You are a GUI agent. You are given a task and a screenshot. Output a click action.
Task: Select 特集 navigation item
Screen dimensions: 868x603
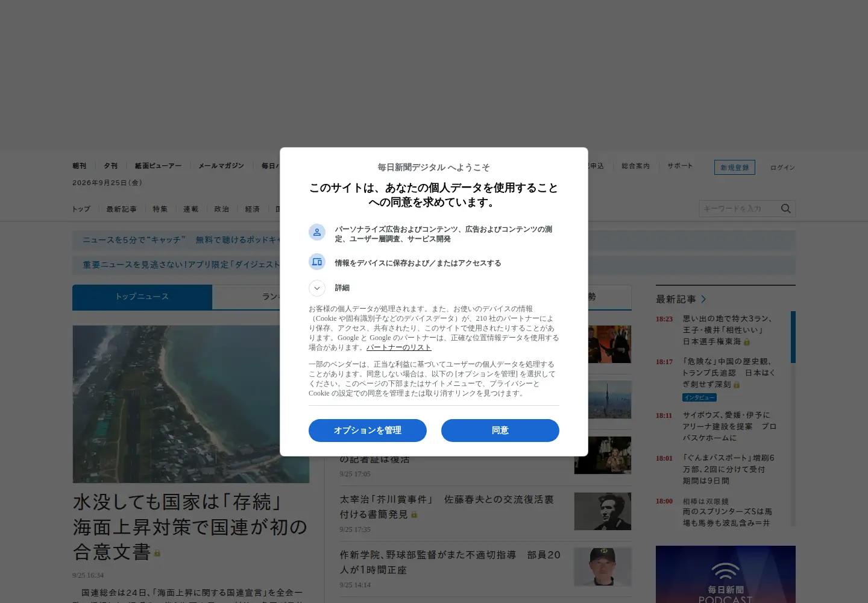tap(160, 209)
